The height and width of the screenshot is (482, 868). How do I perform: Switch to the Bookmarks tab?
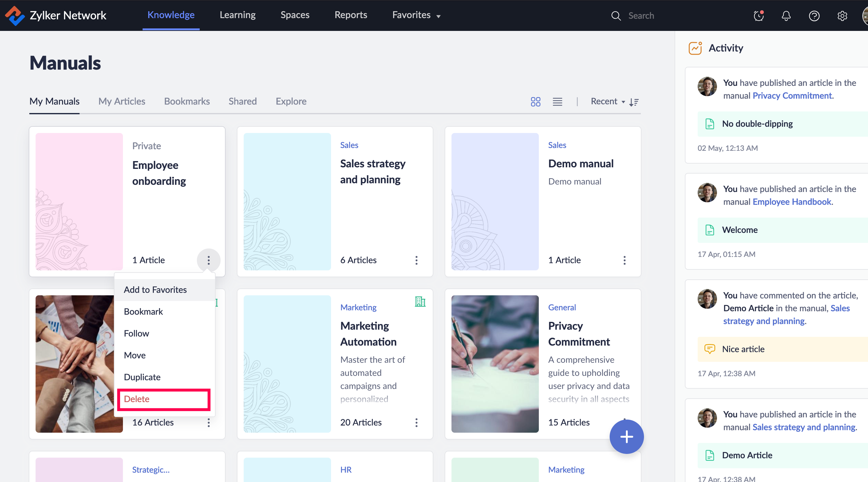187,101
